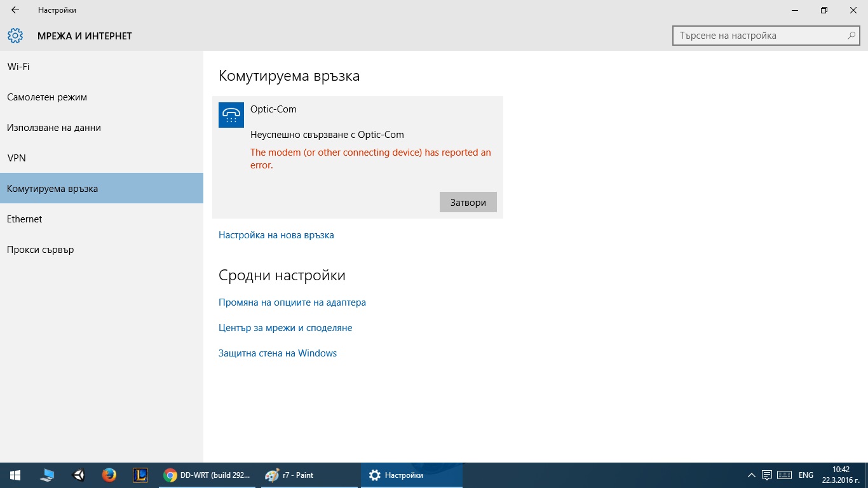Screen dimensions: 868x488
Task: Click the Затвори button
Action: [468, 203]
